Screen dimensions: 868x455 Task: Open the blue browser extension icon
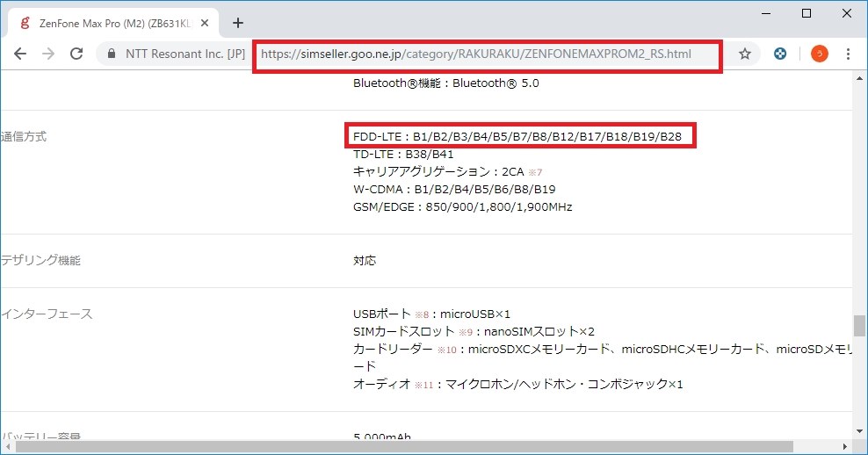tap(780, 54)
